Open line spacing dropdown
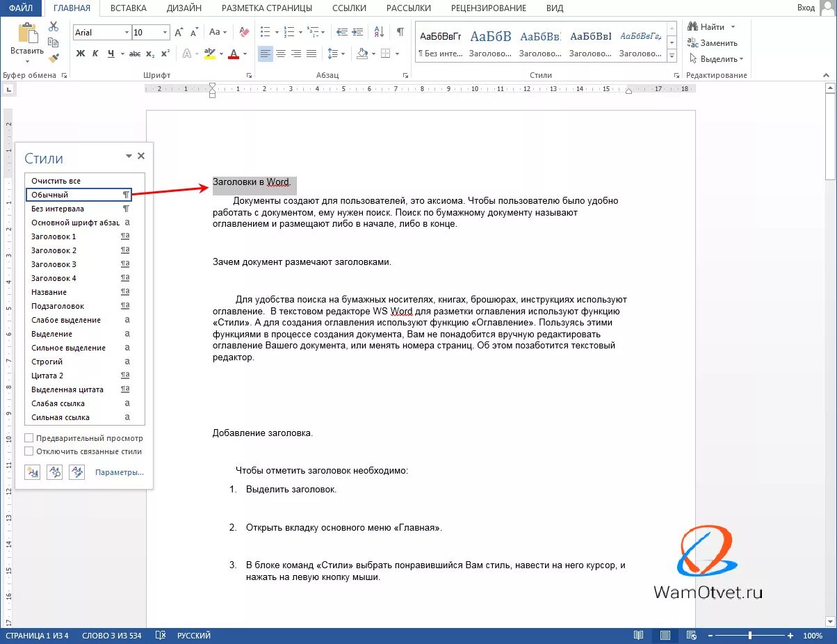Viewport: 837px width, 644px height. click(336, 54)
